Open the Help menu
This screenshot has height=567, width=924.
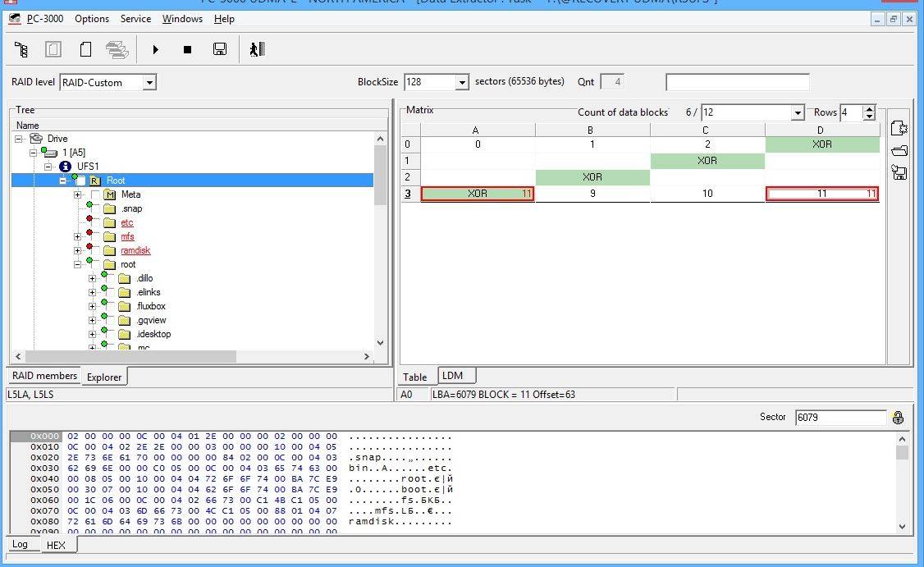pyautogui.click(x=224, y=19)
